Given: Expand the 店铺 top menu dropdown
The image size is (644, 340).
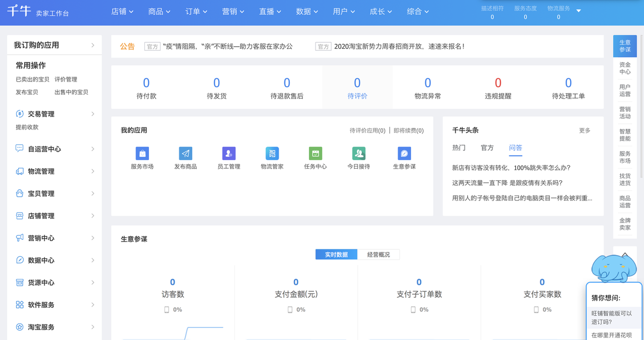Looking at the screenshot, I should (122, 12).
